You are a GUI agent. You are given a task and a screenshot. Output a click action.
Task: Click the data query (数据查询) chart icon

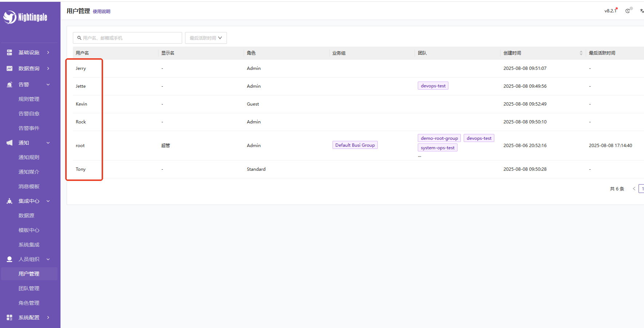point(9,68)
